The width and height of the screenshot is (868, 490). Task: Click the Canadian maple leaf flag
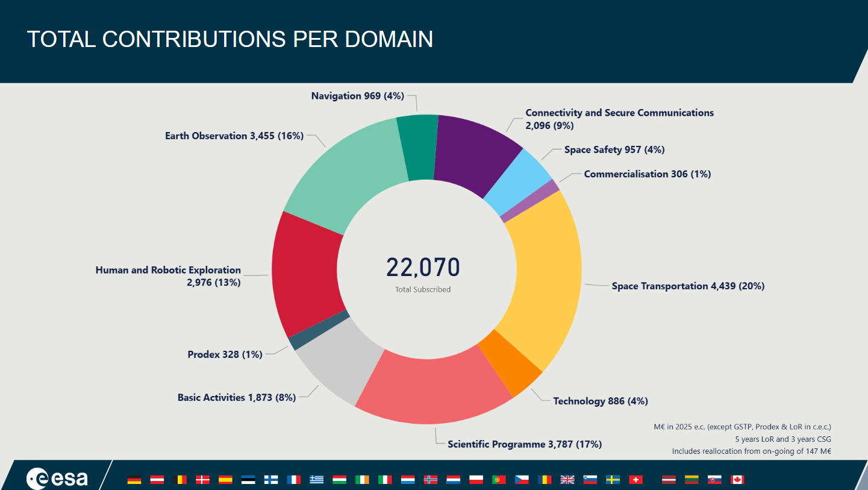click(x=737, y=480)
